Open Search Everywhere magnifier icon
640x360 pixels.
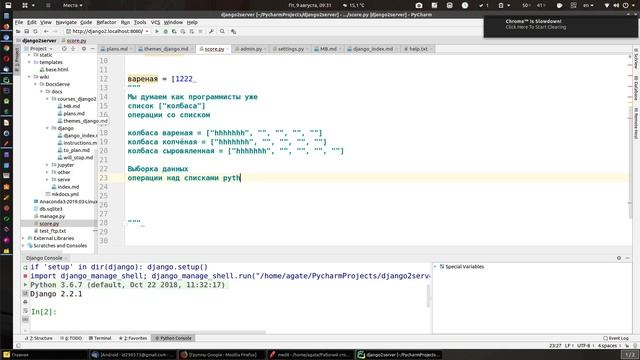click(x=222, y=31)
